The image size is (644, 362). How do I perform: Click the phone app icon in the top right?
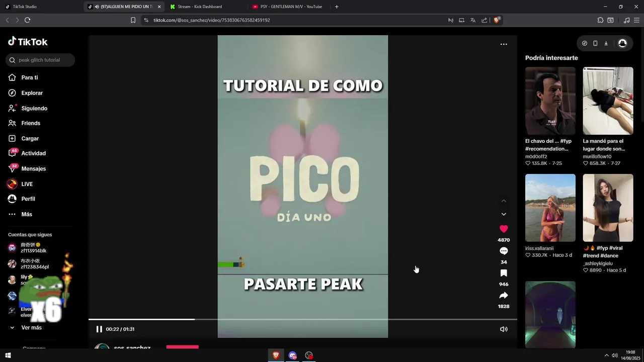click(595, 43)
